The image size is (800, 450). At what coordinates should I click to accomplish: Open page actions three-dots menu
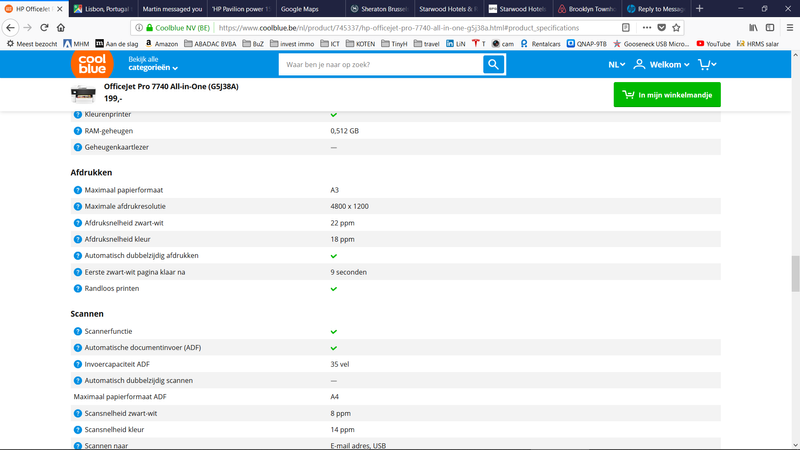(x=646, y=28)
